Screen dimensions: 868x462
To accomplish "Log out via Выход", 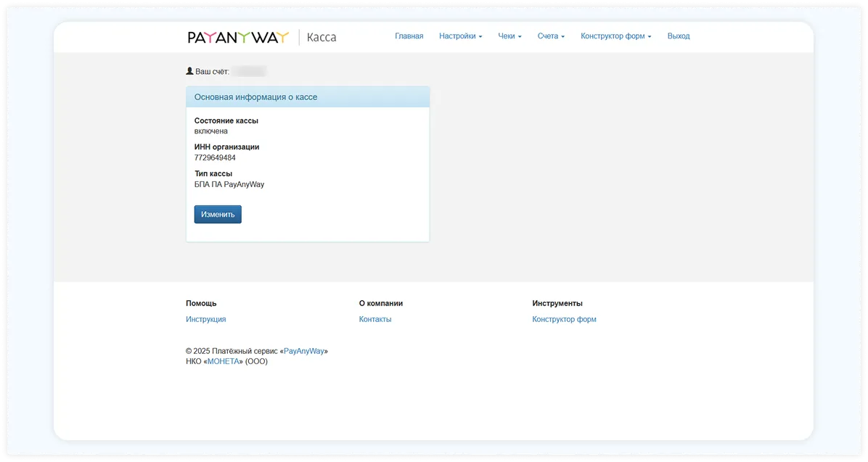I will point(679,36).
